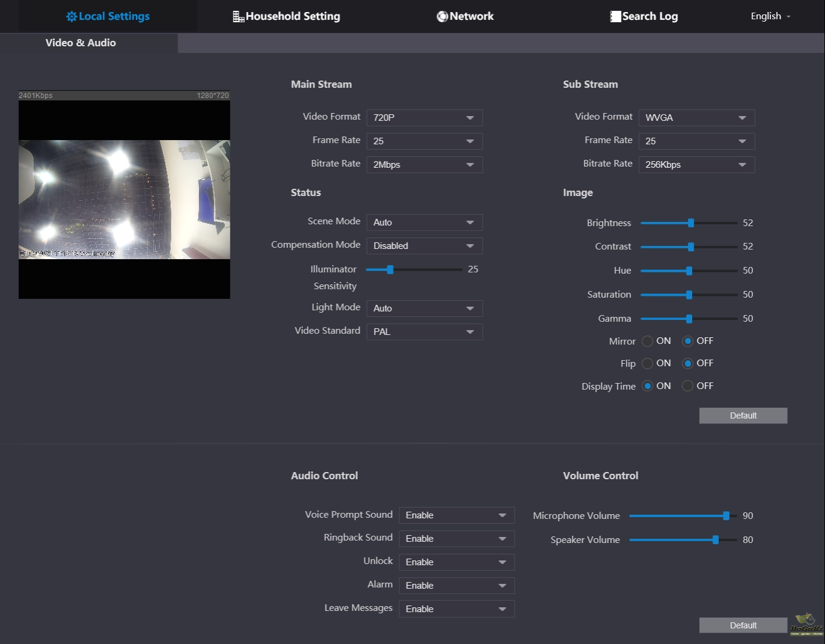The height and width of the screenshot is (644, 825).
Task: Click the watermark logo in bottom corner
Action: click(x=806, y=624)
